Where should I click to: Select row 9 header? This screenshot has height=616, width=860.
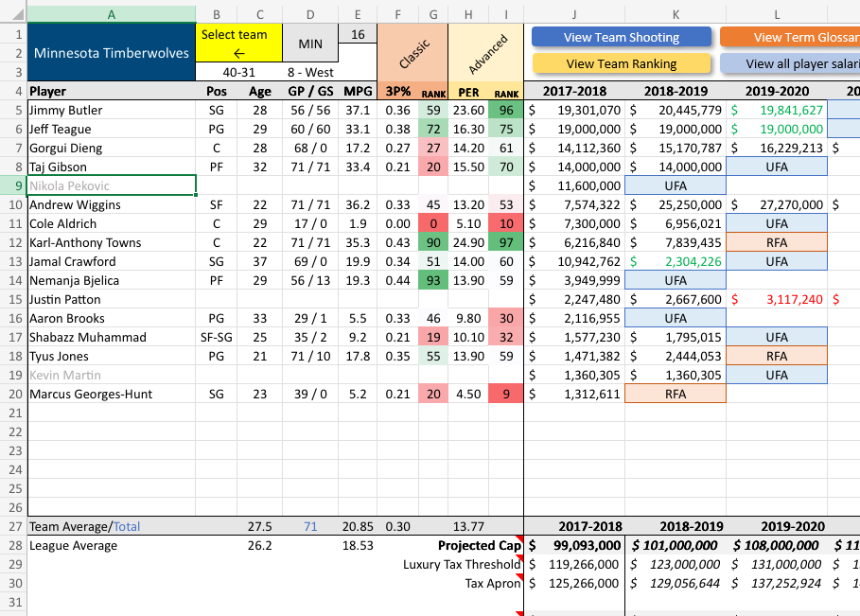click(x=13, y=186)
